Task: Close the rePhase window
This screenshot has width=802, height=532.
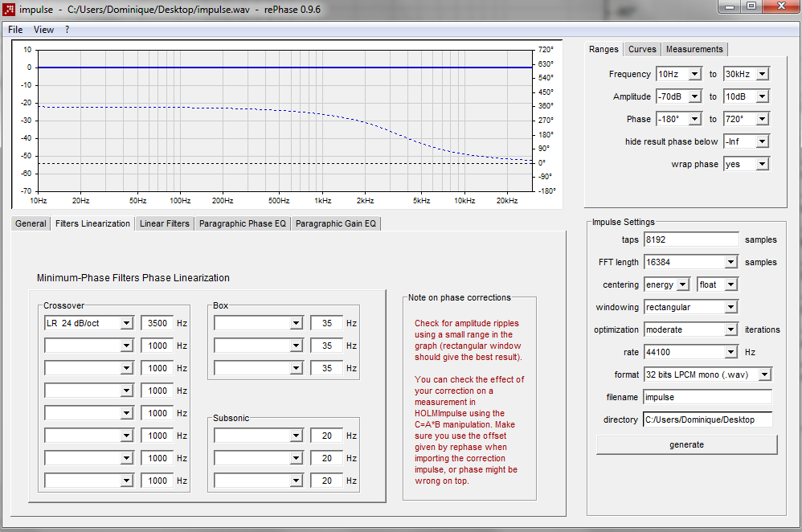Action: pyautogui.click(x=780, y=6)
